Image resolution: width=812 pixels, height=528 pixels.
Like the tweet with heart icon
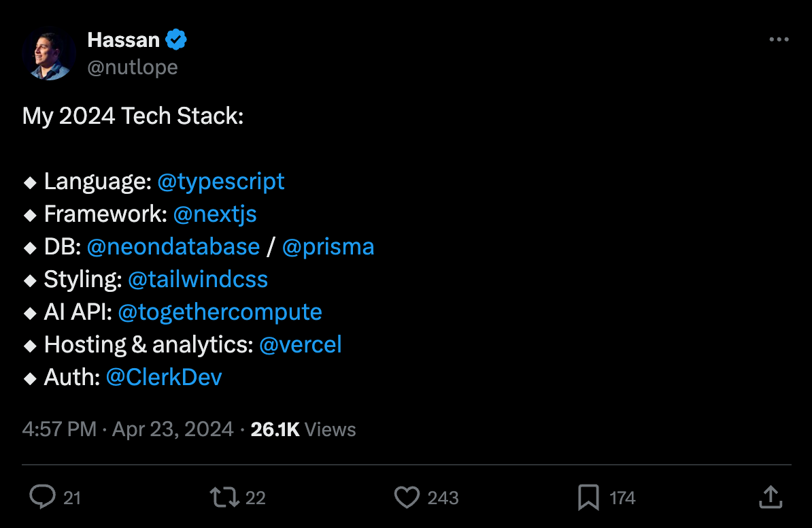pos(407,497)
